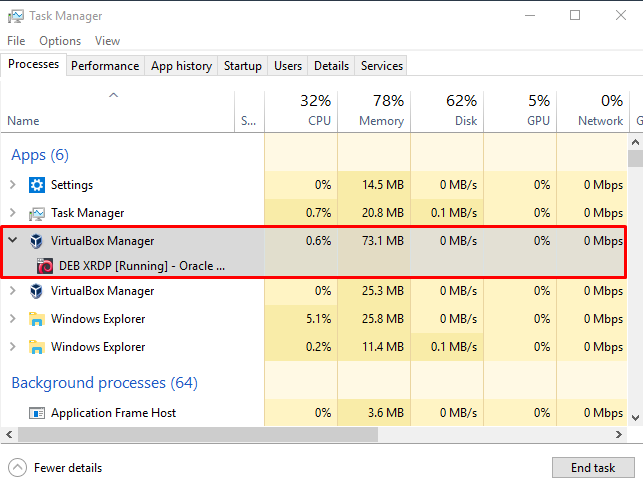
Task: Select the Processes tab
Action: pos(34,64)
